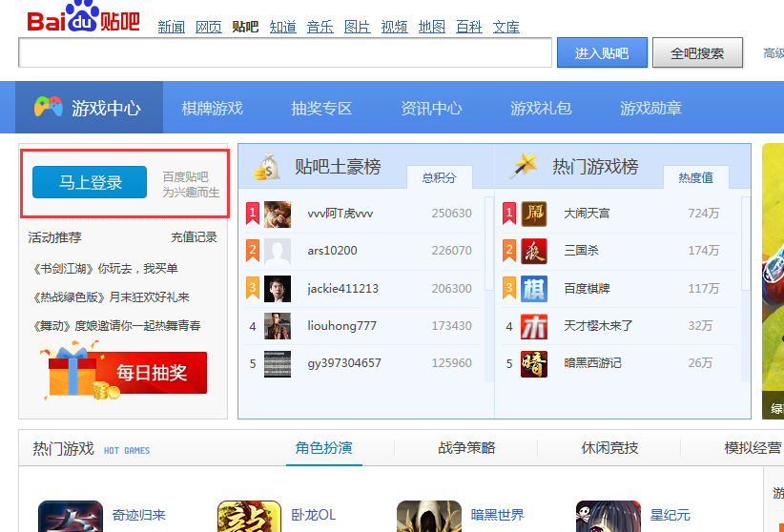Open 资讯中心 tab
The image size is (784, 532).
(431, 108)
